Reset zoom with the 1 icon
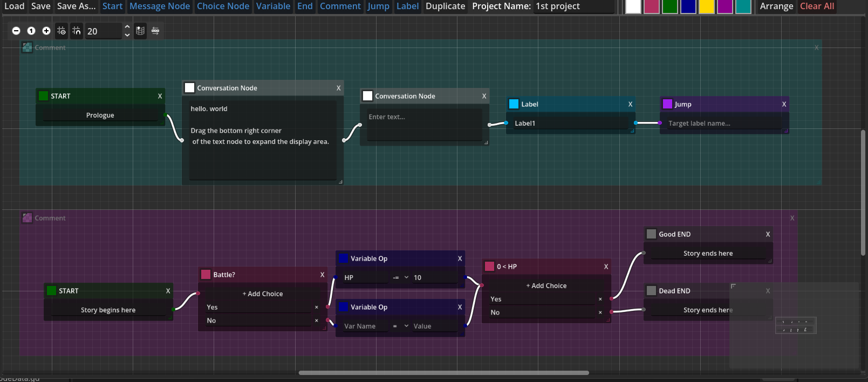The image size is (868, 382). 31,31
